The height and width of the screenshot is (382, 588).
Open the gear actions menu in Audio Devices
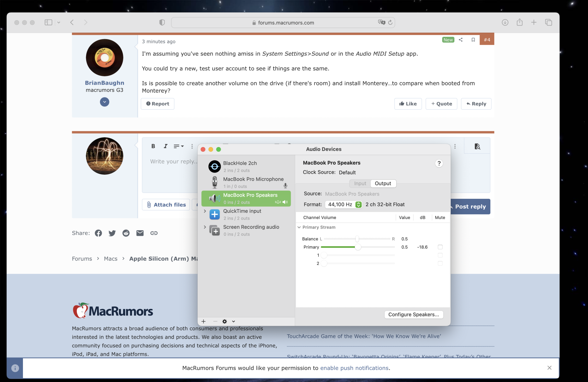(225, 321)
